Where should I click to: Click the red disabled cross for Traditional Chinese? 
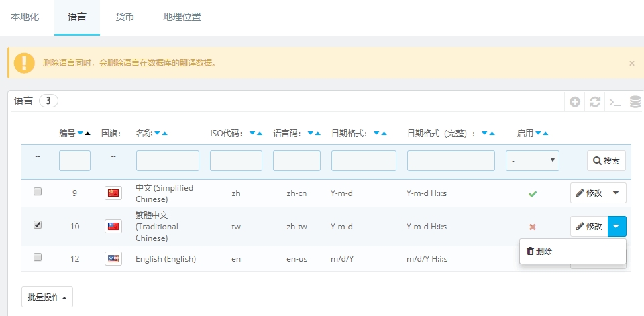(533, 227)
